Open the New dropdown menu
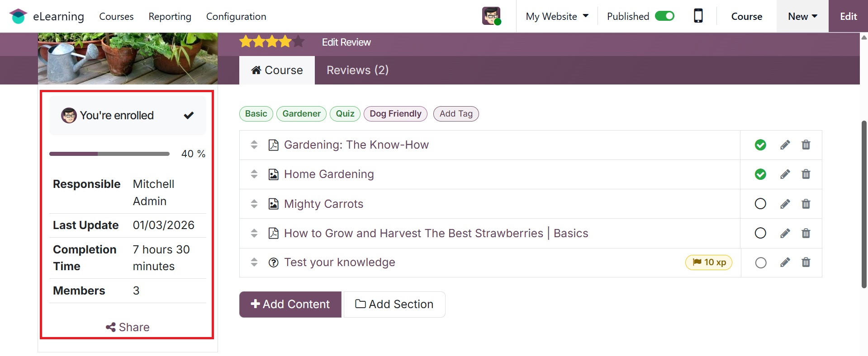Image resolution: width=868 pixels, height=356 pixels. pyautogui.click(x=802, y=16)
